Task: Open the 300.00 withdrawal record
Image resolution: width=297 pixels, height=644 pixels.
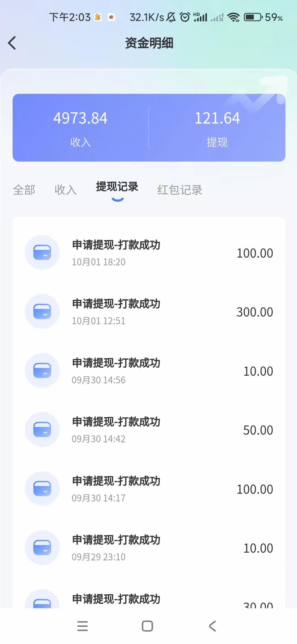Action: coord(149,312)
